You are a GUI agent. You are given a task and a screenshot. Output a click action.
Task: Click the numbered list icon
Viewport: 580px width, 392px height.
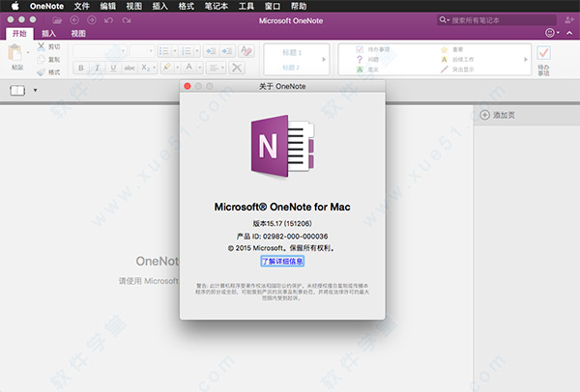pyautogui.click(x=187, y=51)
